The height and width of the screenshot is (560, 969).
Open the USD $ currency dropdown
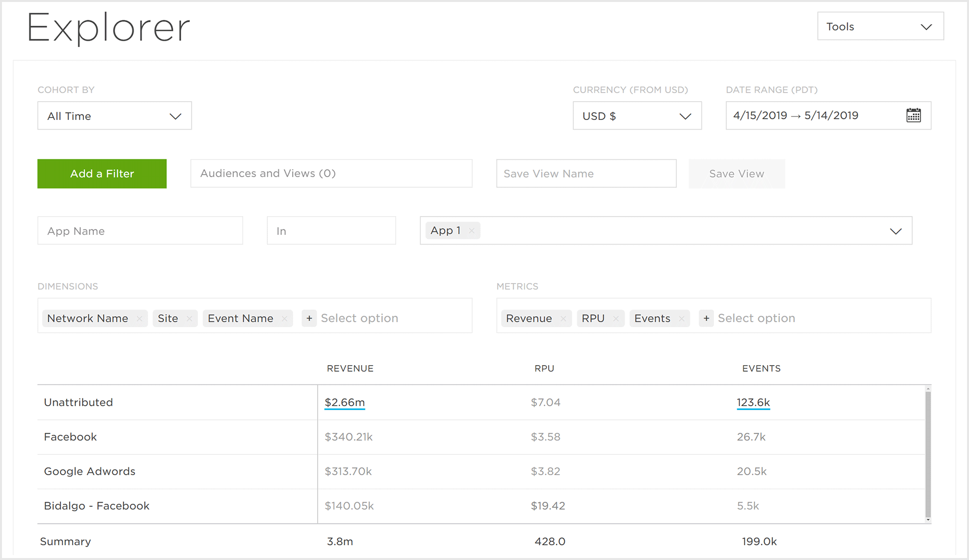(636, 116)
